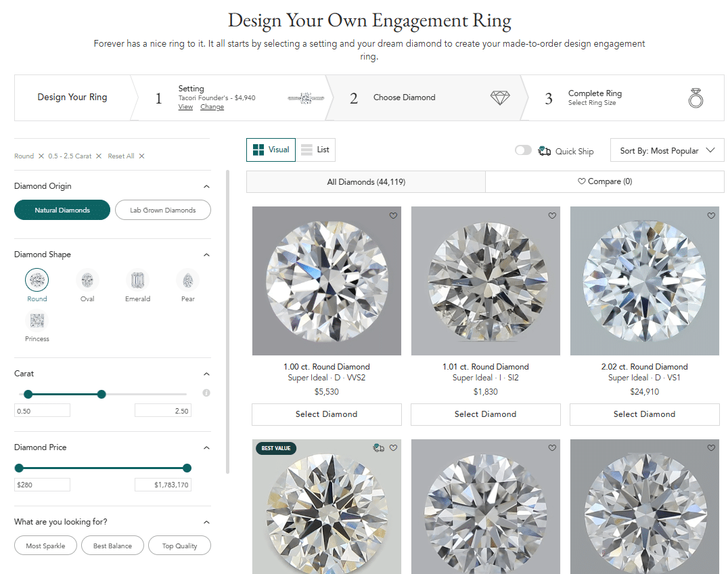Image resolution: width=728 pixels, height=574 pixels.
Task: Click the minimum price input showing $280
Action: pos(42,484)
